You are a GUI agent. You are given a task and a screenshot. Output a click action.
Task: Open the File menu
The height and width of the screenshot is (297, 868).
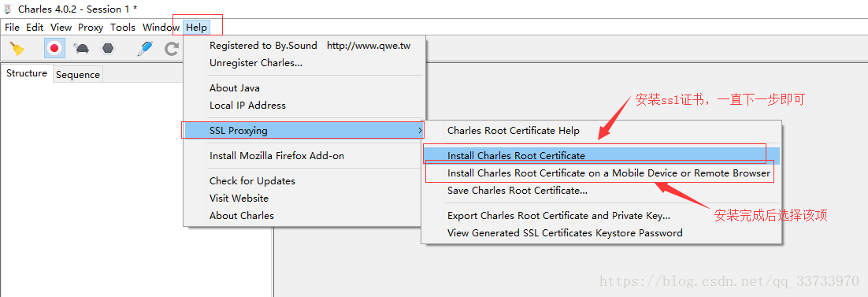12,27
